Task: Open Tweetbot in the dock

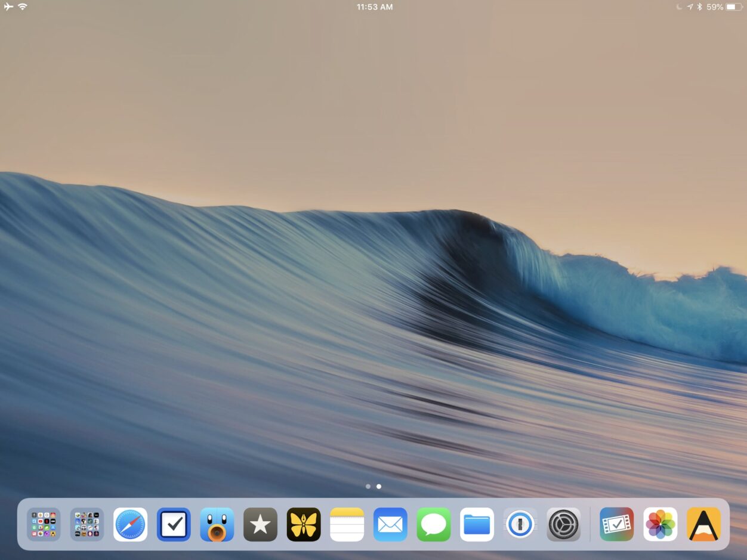Action: click(217, 524)
